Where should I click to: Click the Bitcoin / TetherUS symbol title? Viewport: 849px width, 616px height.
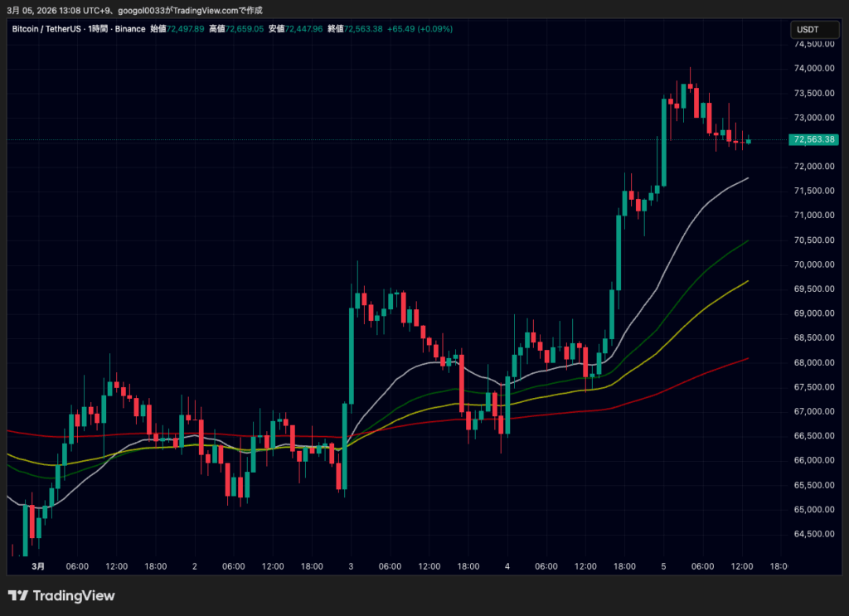(46, 29)
